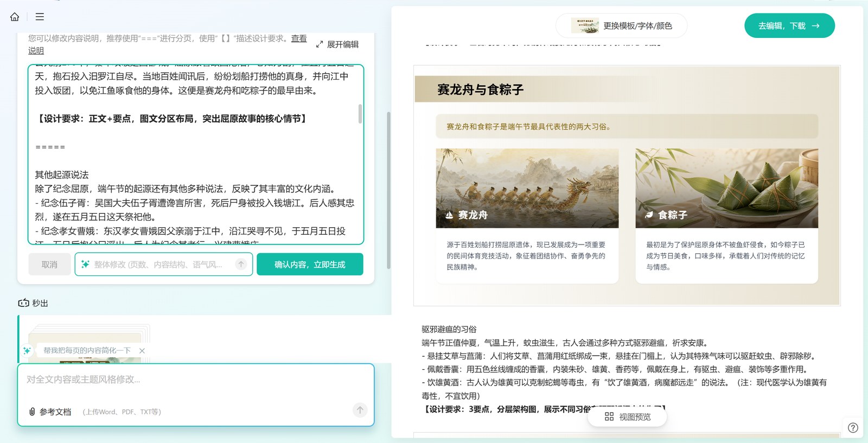Click the left panel vertical scrollbar

388,190
